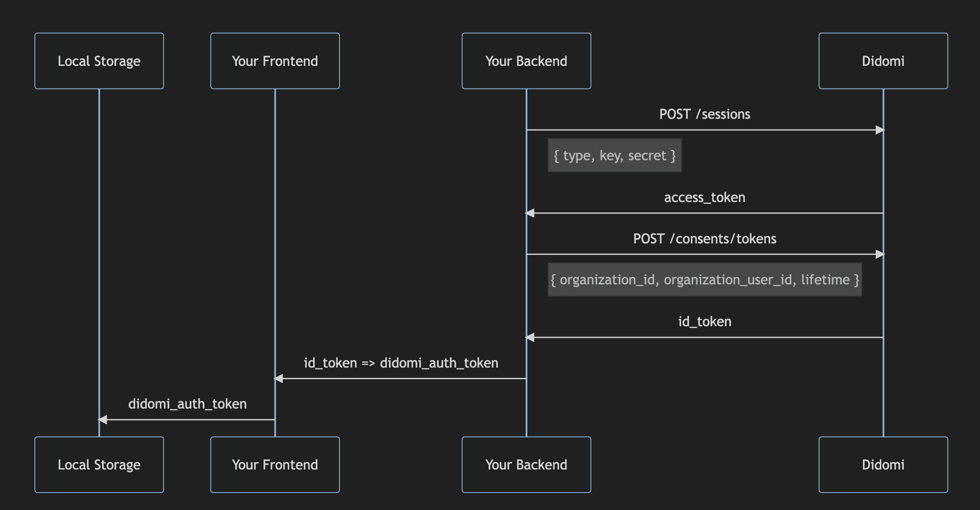Screen dimensions: 980x510
Task: Select the bottom Didomi participant box
Action: coord(883,465)
